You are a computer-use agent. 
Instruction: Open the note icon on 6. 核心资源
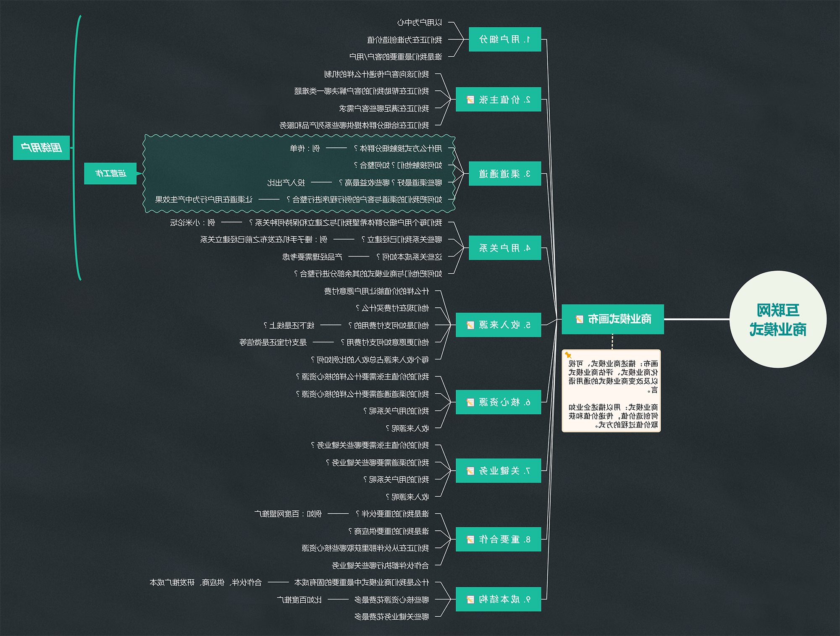tap(470, 402)
